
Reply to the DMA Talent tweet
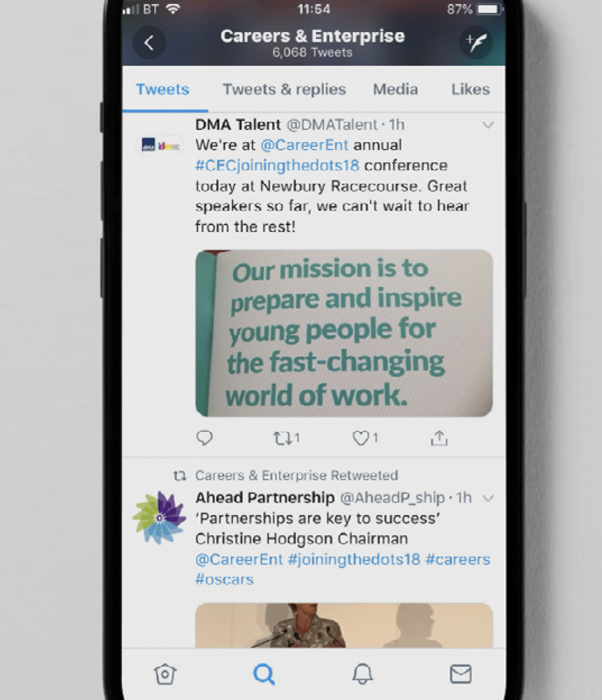(x=204, y=438)
